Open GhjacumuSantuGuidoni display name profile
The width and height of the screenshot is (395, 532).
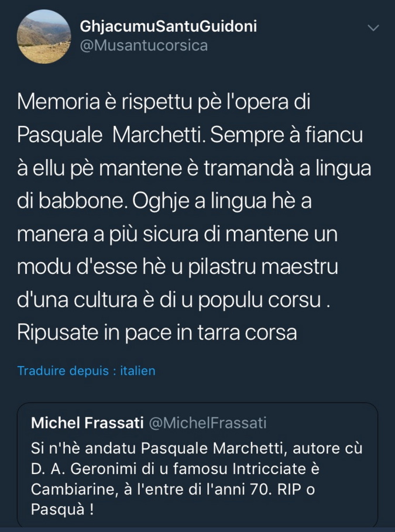(168, 26)
